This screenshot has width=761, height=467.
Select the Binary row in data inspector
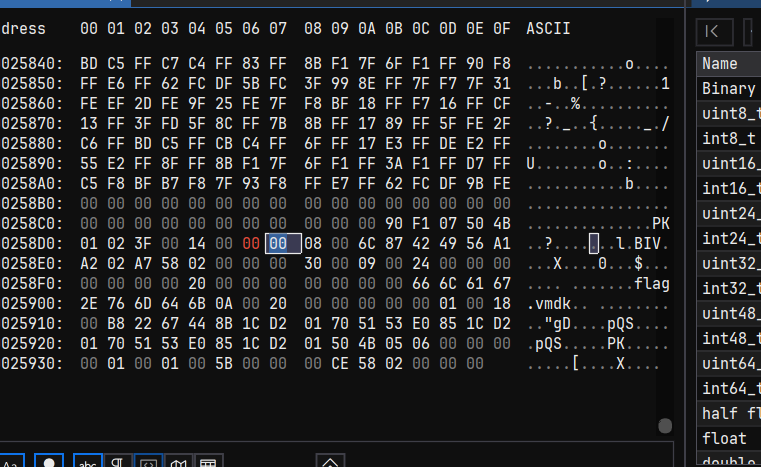[728, 88]
